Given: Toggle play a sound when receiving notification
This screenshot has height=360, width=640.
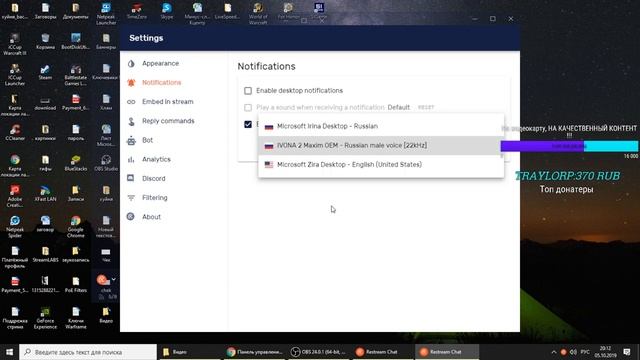Looking at the screenshot, I should 248,107.
